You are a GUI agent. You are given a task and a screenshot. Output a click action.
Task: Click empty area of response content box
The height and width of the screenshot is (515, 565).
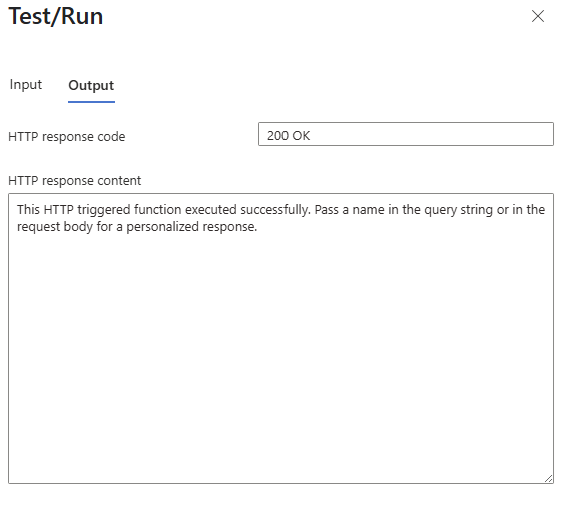click(281, 360)
